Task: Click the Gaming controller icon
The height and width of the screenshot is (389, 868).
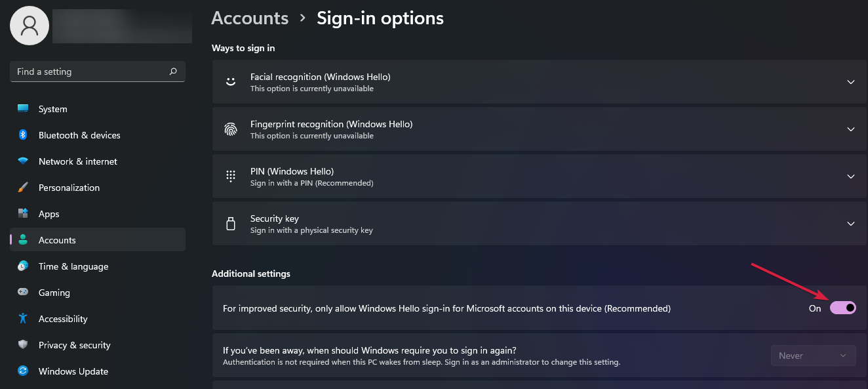Action: (23, 293)
